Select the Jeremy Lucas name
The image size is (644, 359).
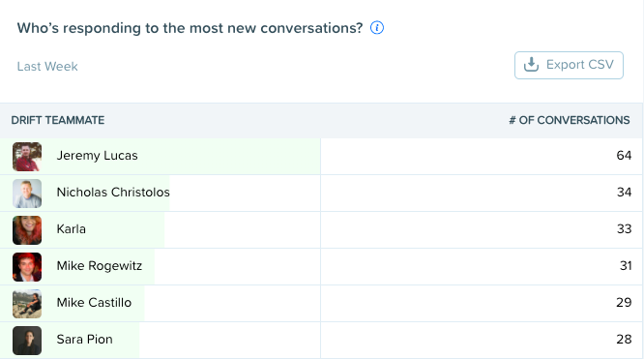[97, 156]
